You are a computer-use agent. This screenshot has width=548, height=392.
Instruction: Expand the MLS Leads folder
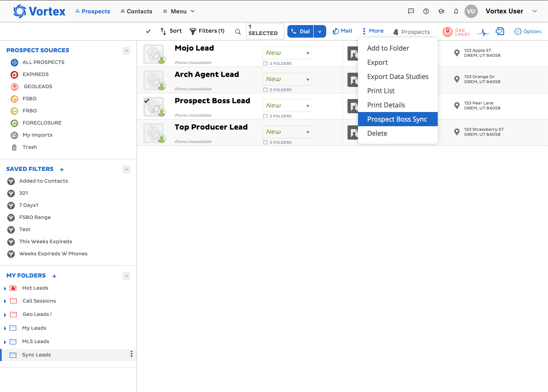coord(5,342)
